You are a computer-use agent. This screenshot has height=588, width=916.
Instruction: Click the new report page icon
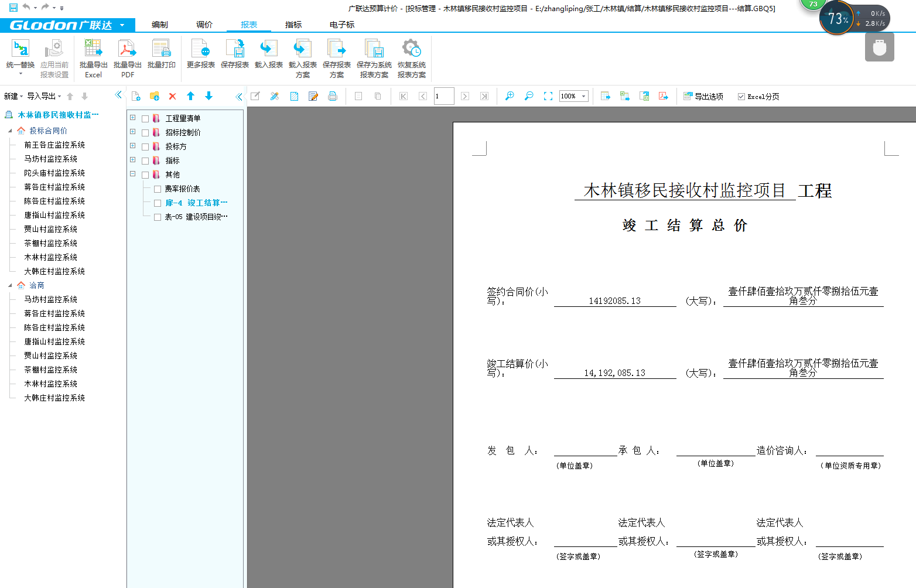[x=136, y=96]
